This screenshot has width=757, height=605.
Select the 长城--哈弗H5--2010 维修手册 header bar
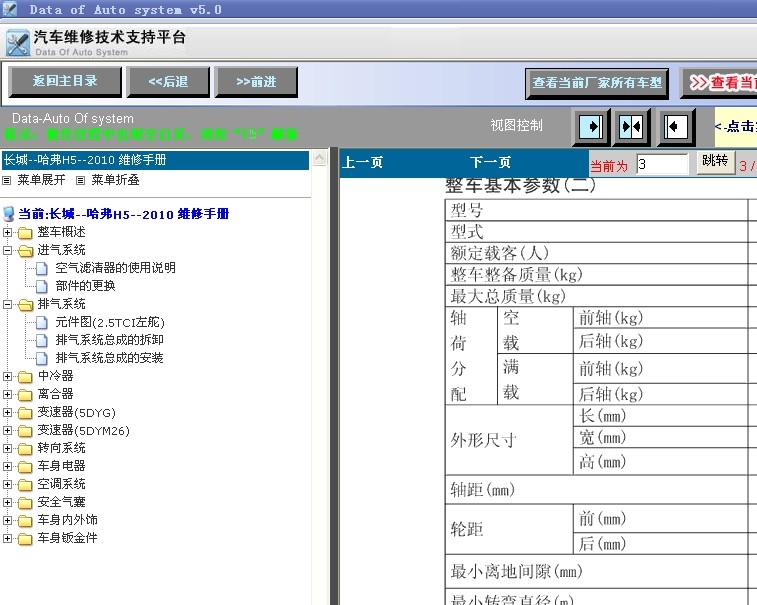(x=155, y=160)
